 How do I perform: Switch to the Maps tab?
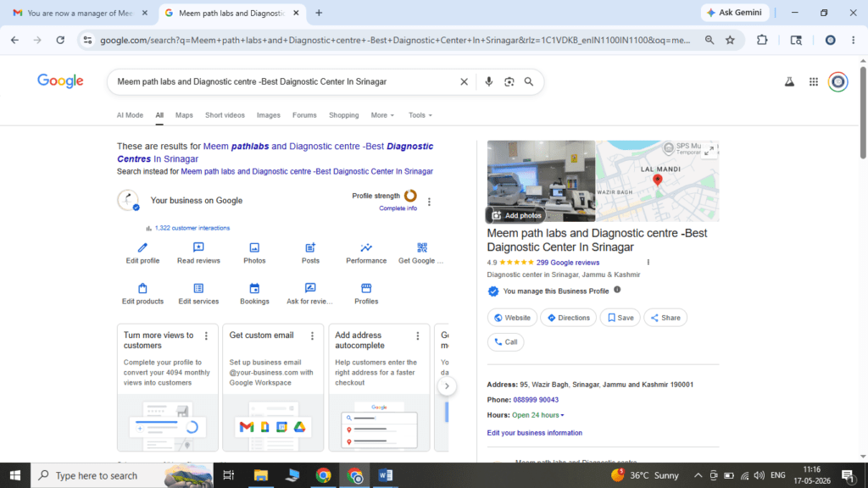[x=184, y=115]
